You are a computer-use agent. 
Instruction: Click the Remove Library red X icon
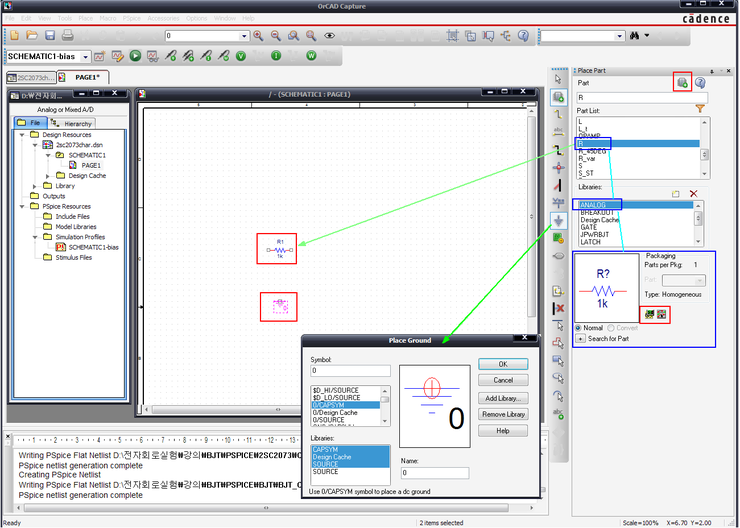693,193
